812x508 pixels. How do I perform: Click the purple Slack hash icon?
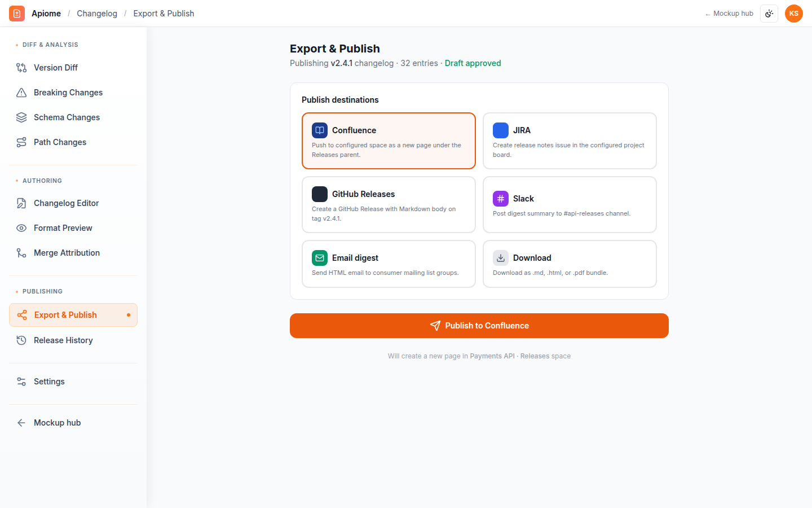(x=501, y=199)
